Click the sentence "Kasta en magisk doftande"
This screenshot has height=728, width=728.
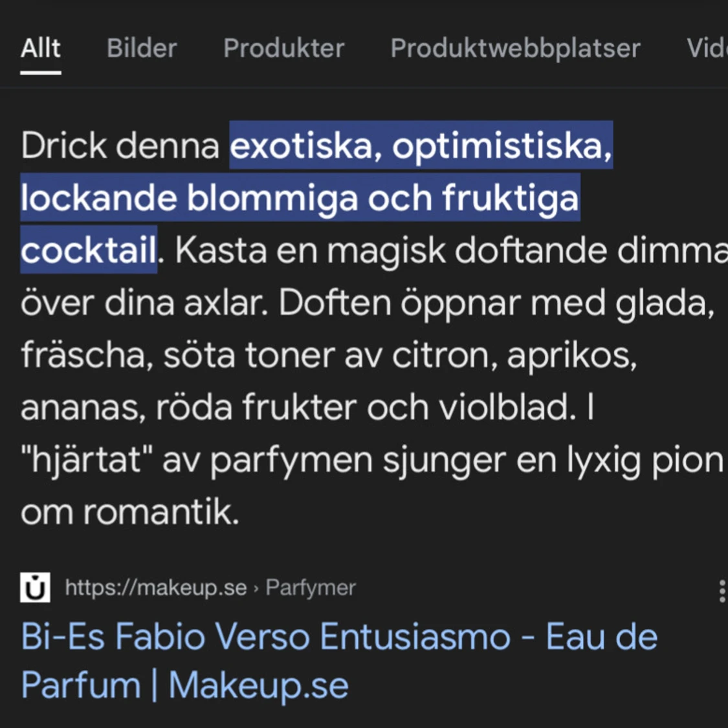(x=392, y=250)
